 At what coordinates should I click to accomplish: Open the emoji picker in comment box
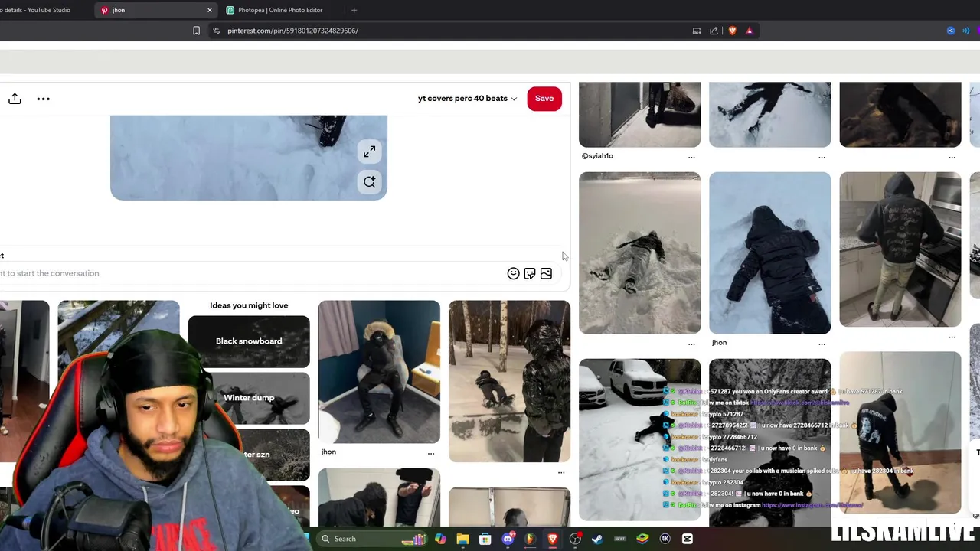(514, 273)
